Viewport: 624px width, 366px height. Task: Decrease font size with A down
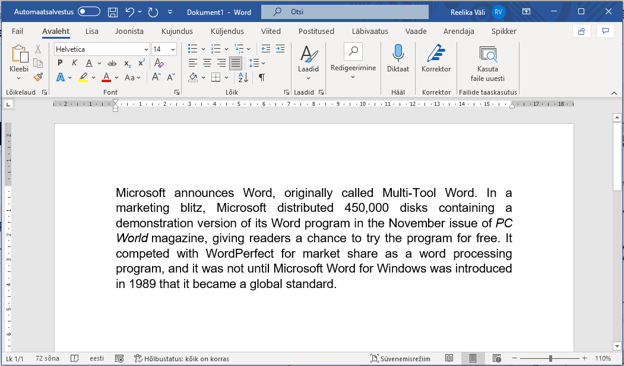click(x=171, y=77)
